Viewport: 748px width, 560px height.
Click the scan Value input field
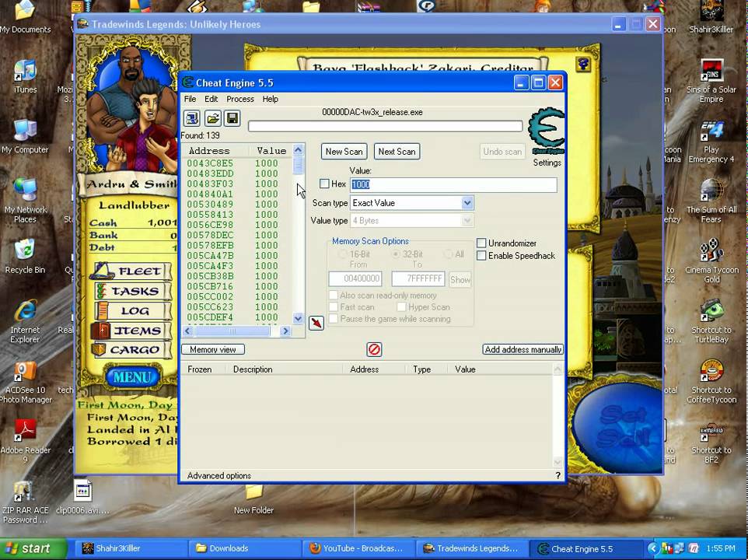point(453,184)
